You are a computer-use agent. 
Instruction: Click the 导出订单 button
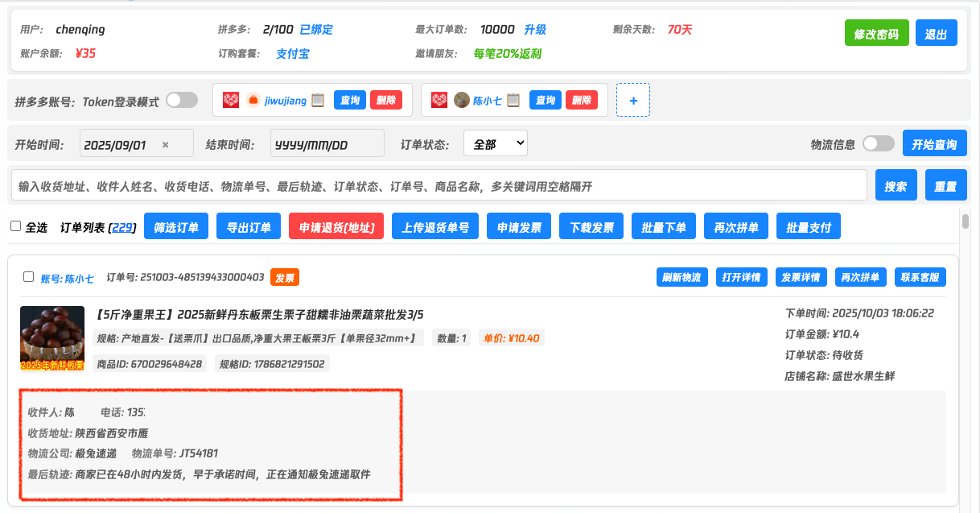249,227
